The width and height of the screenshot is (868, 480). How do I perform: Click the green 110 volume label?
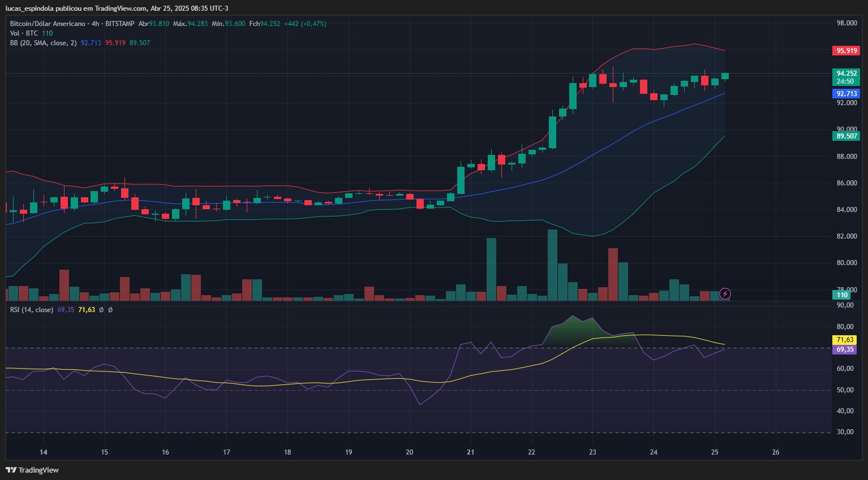click(843, 295)
